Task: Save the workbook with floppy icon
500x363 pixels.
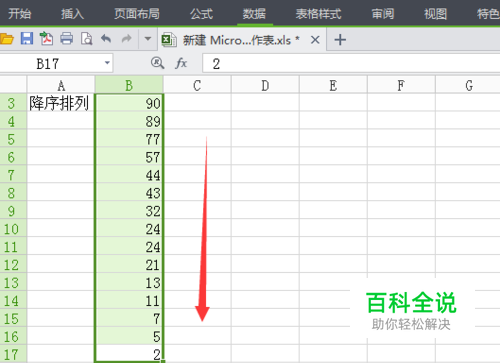Action: [x=27, y=39]
